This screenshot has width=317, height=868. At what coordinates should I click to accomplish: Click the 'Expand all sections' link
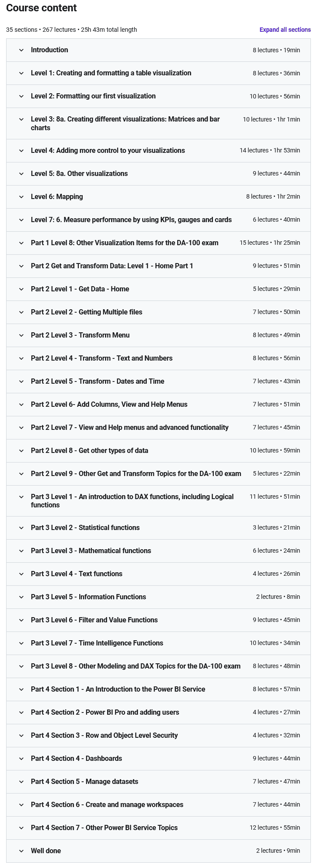[x=285, y=30]
